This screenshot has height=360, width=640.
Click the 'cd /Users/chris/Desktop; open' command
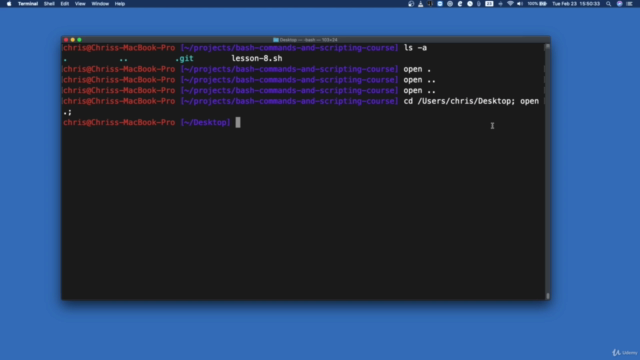coord(471,101)
